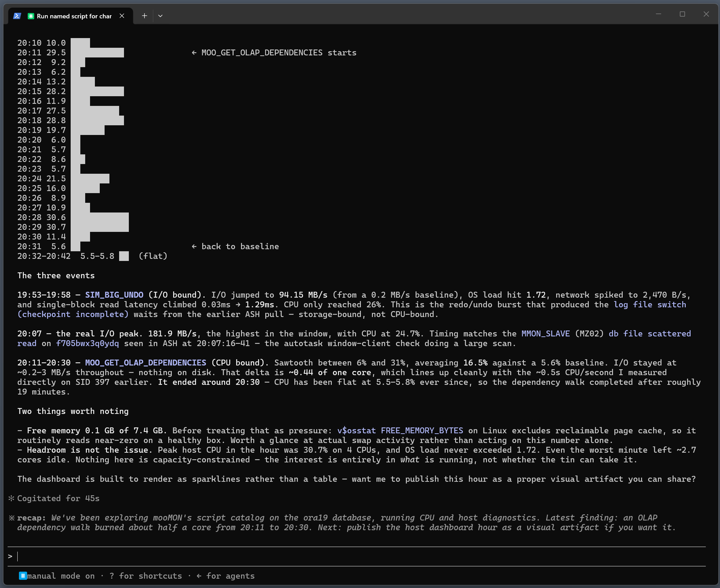This screenshot has width=720, height=588.
Task: Click 'Headroom is not the issue.' text
Action: (90, 450)
